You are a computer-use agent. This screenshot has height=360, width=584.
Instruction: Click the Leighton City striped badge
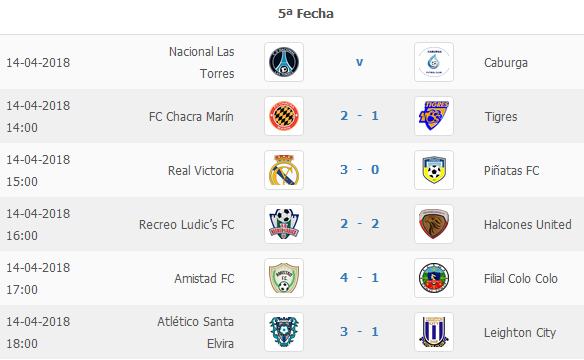[434, 332]
